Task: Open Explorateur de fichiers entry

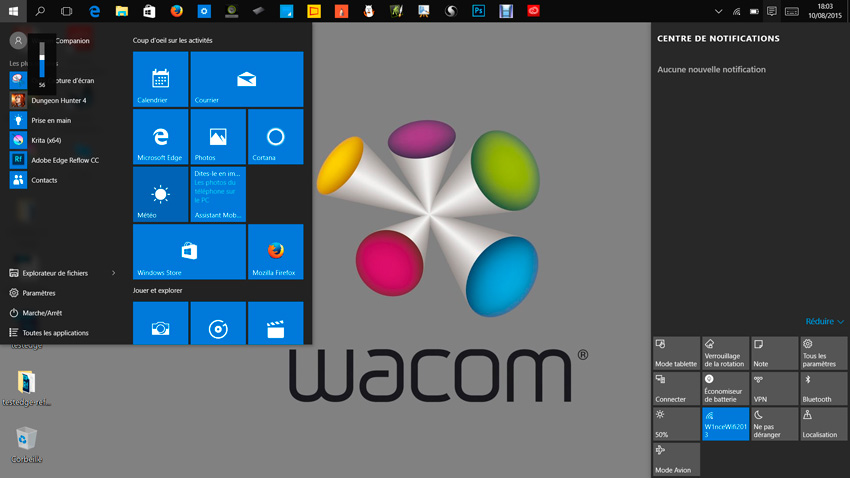Action: point(55,273)
